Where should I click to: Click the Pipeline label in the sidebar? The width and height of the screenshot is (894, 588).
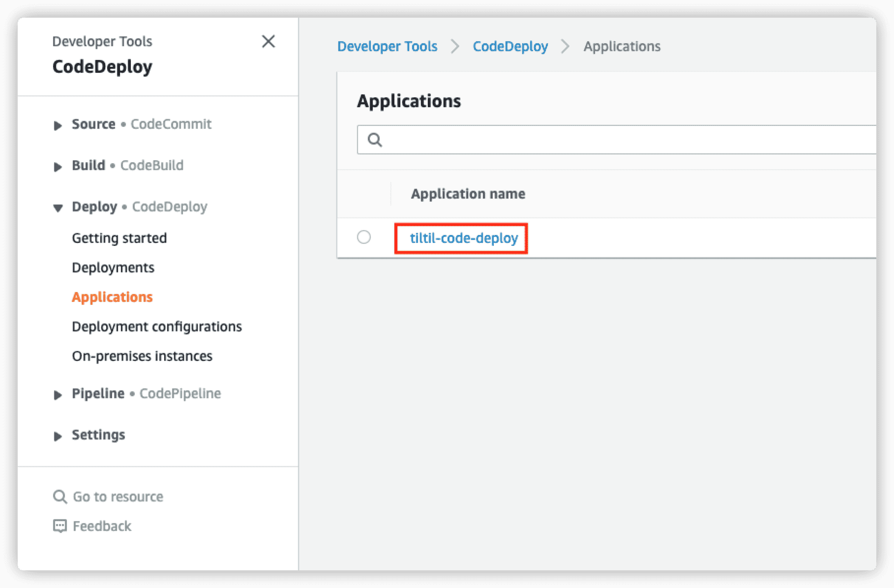98,393
